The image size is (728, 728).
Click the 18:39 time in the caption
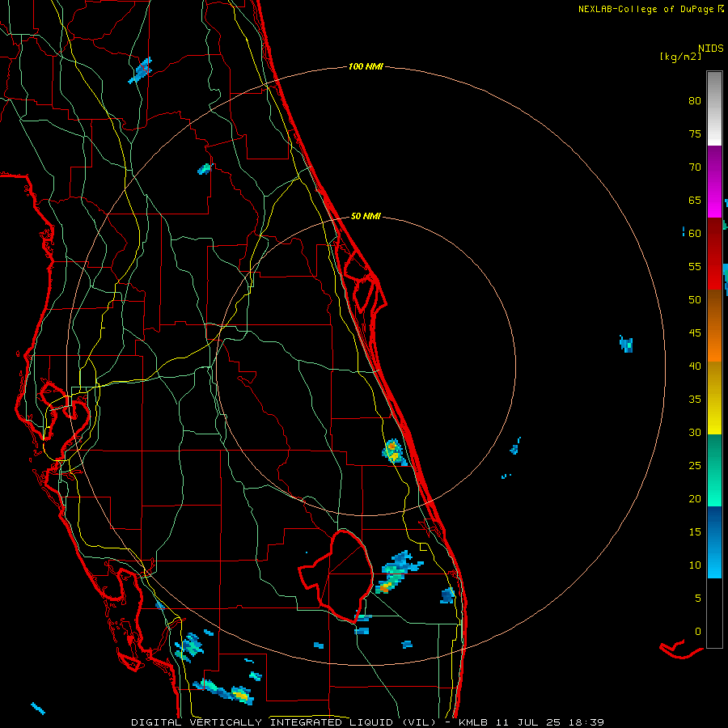[586, 722]
